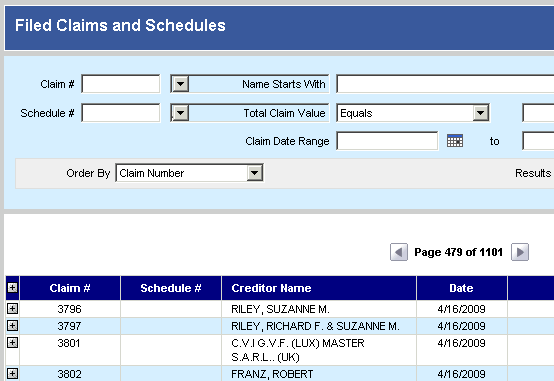Go to the next results page
Viewport: 554px width, 381px height.
[x=520, y=252]
